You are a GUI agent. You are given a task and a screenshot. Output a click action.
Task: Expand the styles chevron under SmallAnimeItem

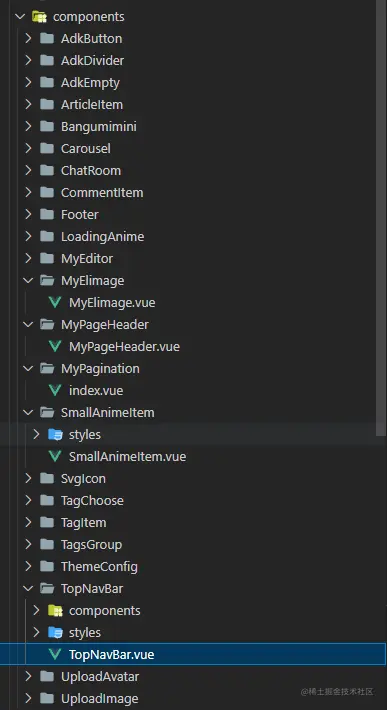click(x=37, y=435)
